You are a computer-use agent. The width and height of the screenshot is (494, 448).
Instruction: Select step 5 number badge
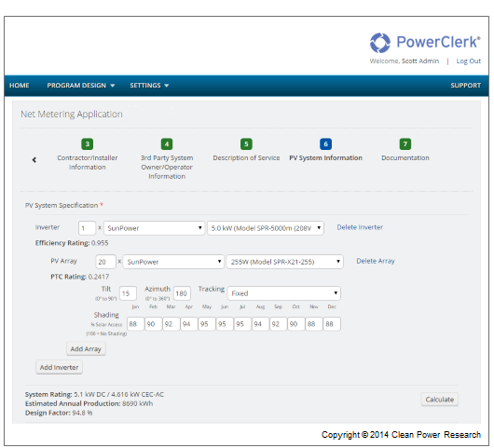coord(246,144)
